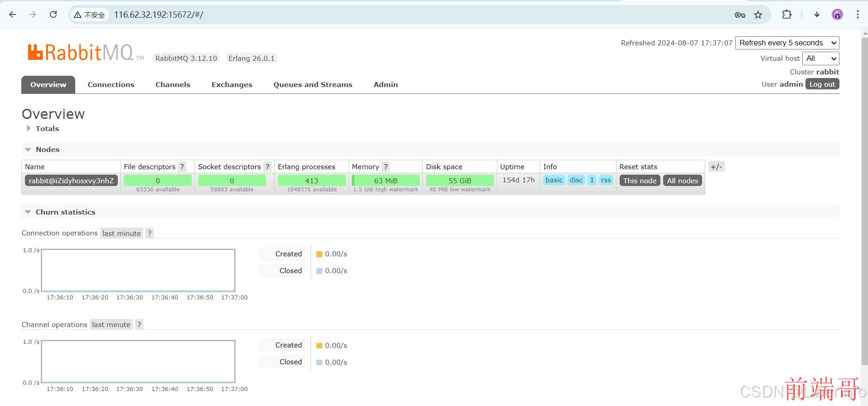Viewport: 868px width, 406px height.
Task: Open browser downloads arrow
Action: (817, 15)
